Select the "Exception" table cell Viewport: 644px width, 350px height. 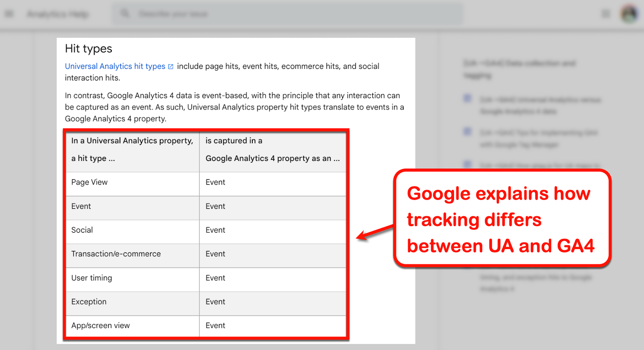[133, 304]
